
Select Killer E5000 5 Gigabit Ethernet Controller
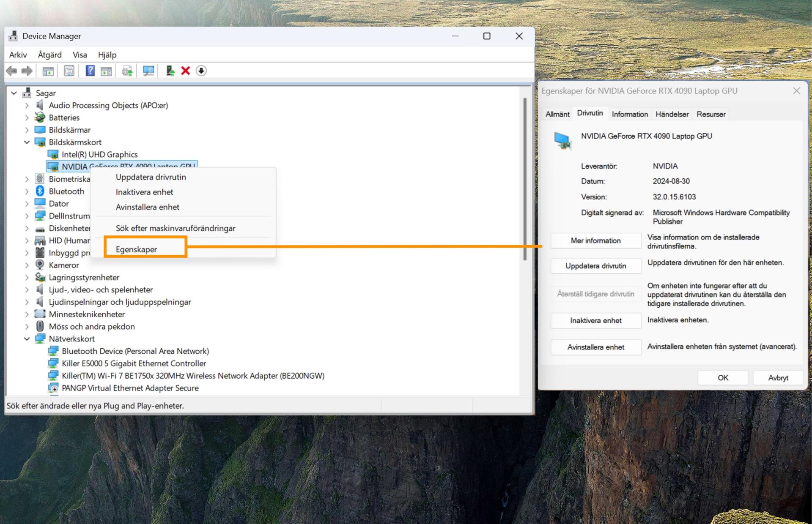point(134,363)
